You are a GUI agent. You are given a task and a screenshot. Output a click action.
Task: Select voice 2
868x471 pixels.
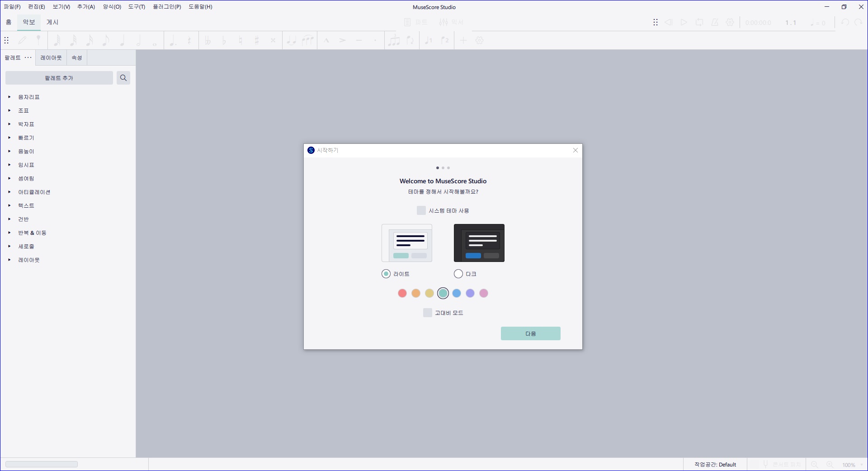pos(445,40)
